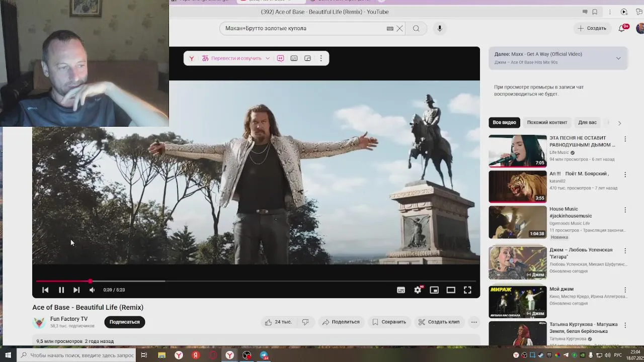Open options for Поёт М. Боярский video
This screenshot has width=644, height=362.
click(x=625, y=175)
